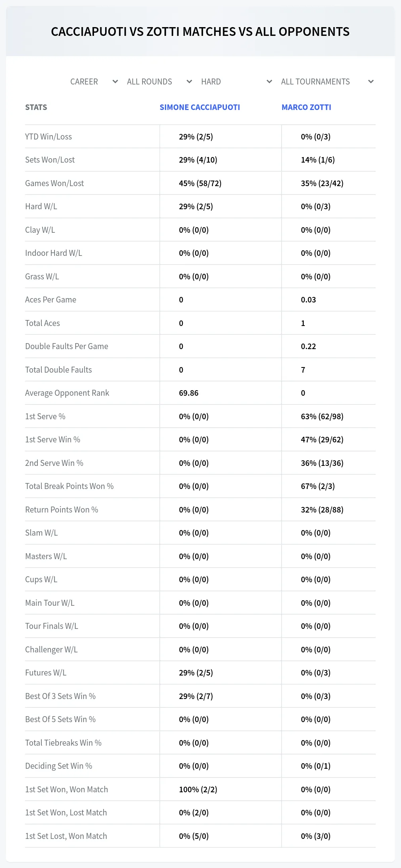
Task: Click the chevron next to CAREER
Action: tap(115, 82)
